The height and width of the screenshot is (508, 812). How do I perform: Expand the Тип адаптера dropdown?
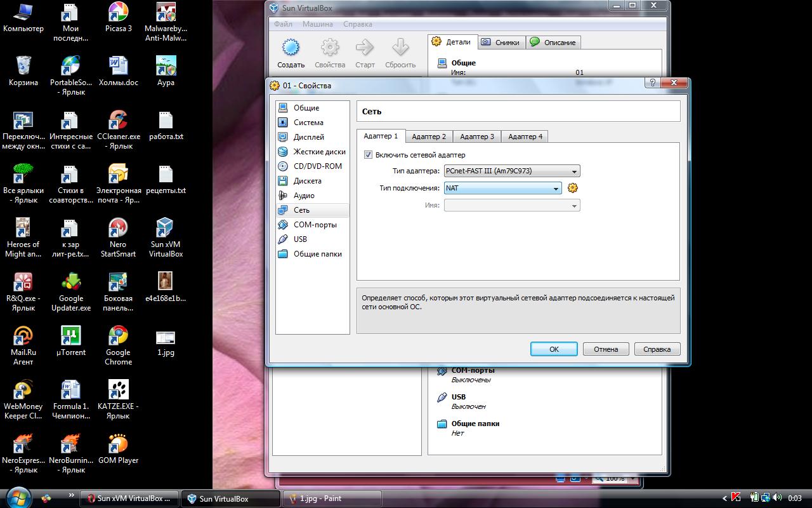coord(512,171)
